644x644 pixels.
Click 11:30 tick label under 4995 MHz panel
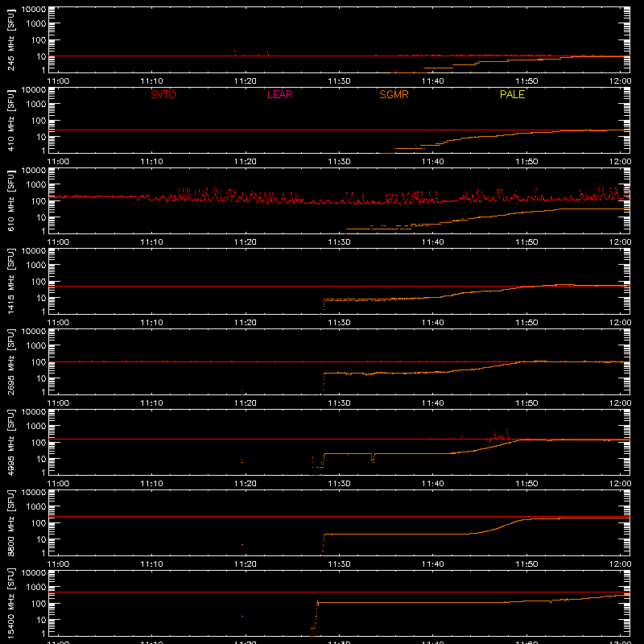coord(339,484)
